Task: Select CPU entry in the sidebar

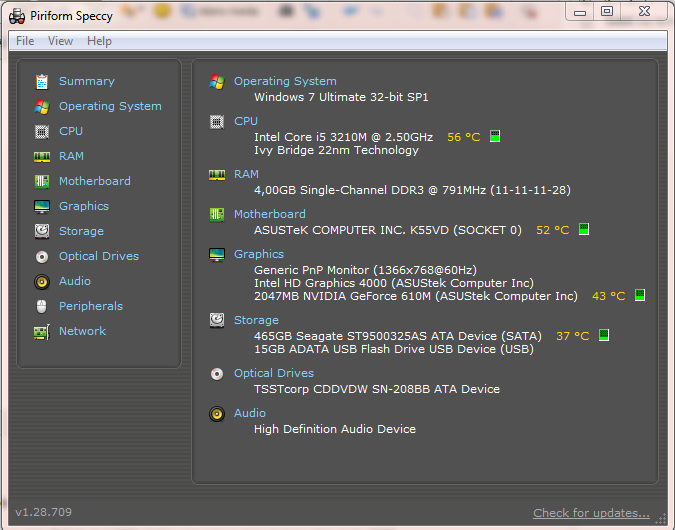Action: pyautogui.click(x=71, y=131)
